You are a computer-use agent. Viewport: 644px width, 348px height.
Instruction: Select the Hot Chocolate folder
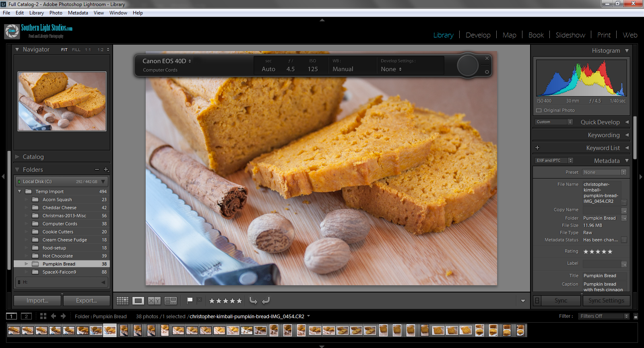pyautogui.click(x=62, y=256)
